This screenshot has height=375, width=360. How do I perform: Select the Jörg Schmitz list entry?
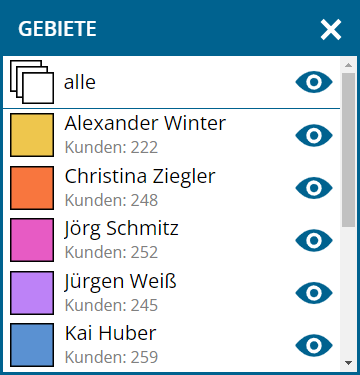121,229
